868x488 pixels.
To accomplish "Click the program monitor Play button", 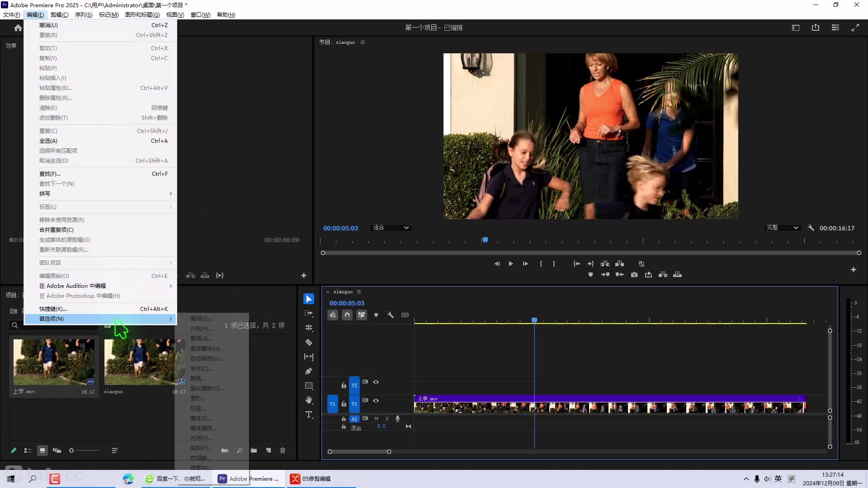I will coord(511,263).
